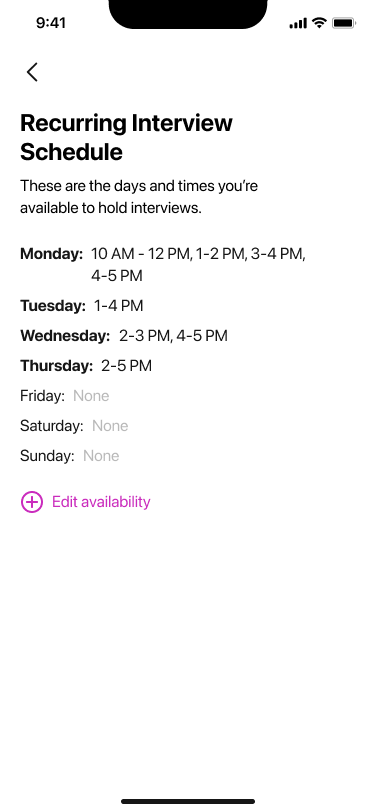Screen dimensions: 375x812
Task: Tap the None value next to Sunday
Action: [x=101, y=456]
